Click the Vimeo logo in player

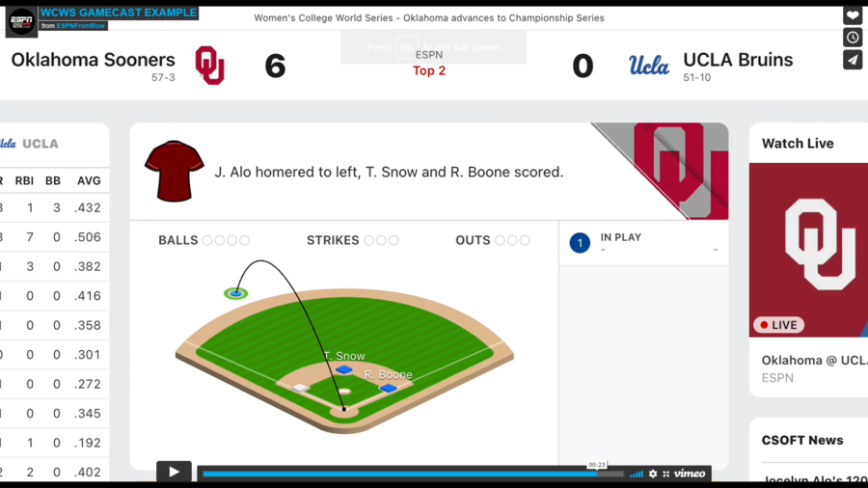(x=690, y=474)
